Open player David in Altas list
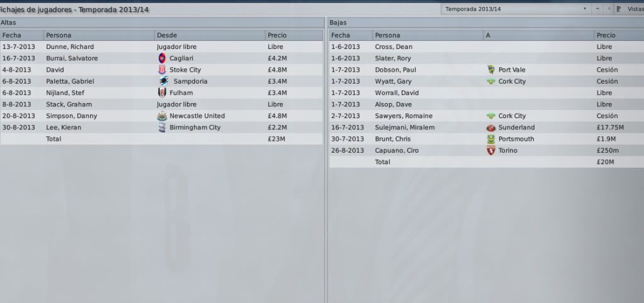 pyautogui.click(x=55, y=70)
